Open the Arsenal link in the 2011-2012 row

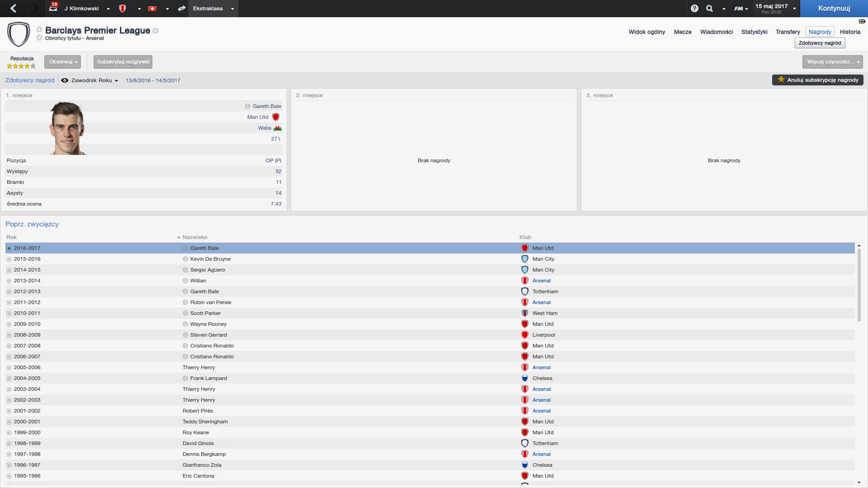[x=542, y=302]
